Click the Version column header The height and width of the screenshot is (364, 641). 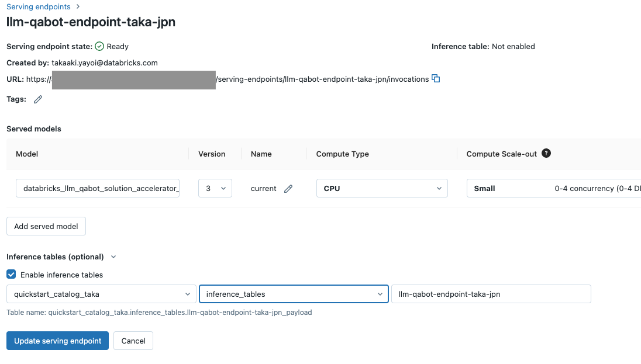click(212, 154)
